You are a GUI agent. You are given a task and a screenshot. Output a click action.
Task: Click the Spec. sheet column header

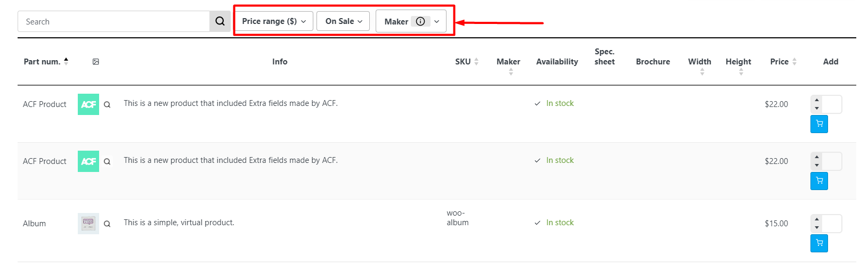click(x=605, y=56)
